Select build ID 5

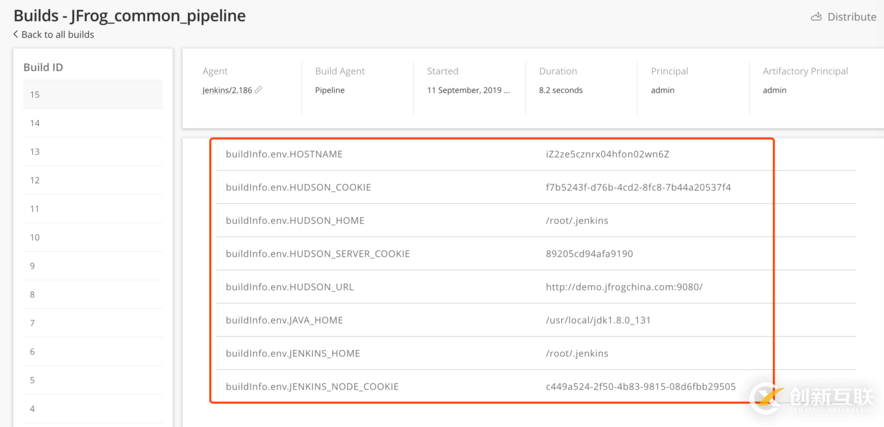[93, 380]
